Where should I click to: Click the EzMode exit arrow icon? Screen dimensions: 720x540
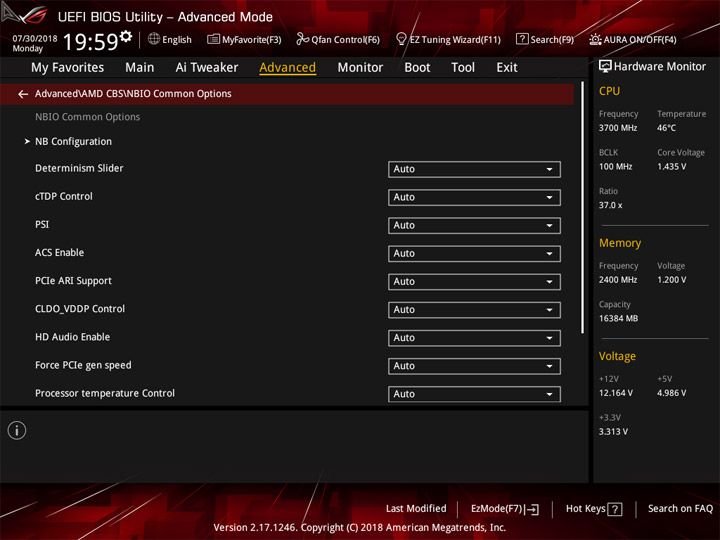532,509
